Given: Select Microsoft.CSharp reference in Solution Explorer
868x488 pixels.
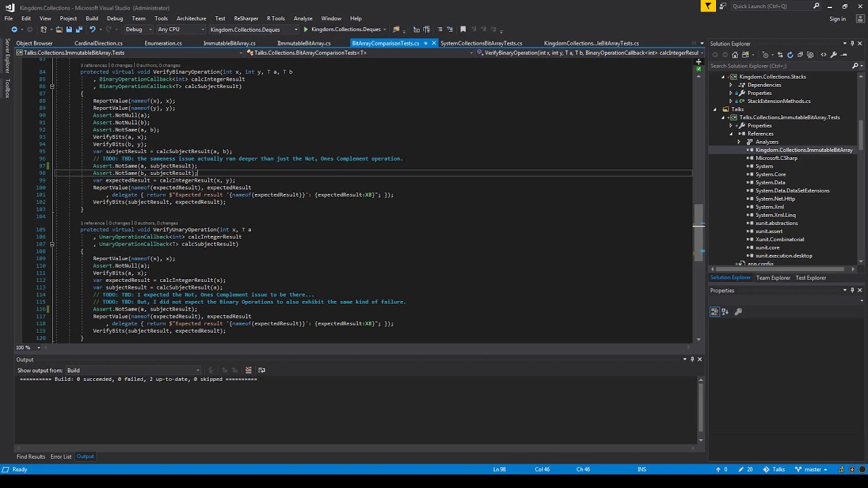Looking at the screenshot, I should pos(776,158).
